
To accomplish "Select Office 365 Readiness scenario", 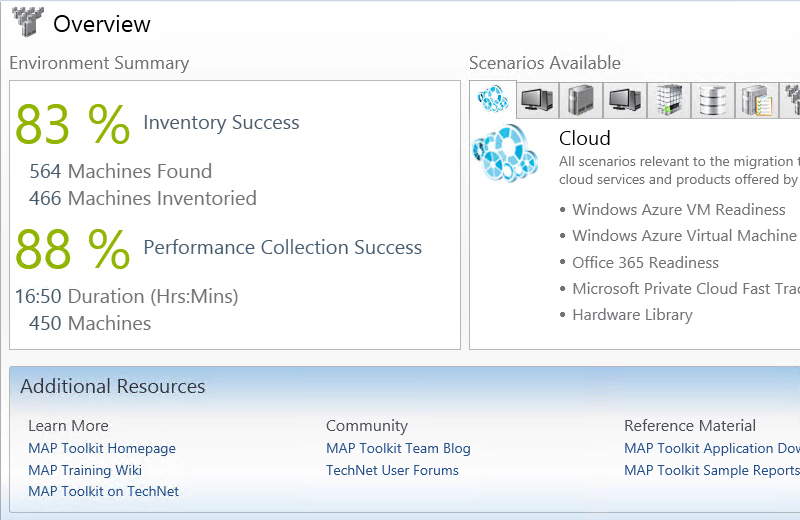I will (645, 263).
